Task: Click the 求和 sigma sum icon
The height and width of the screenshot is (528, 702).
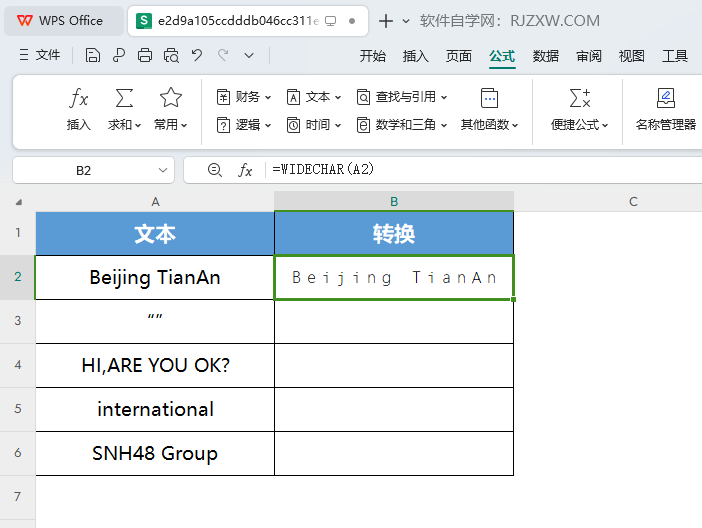Action: pyautogui.click(x=124, y=98)
